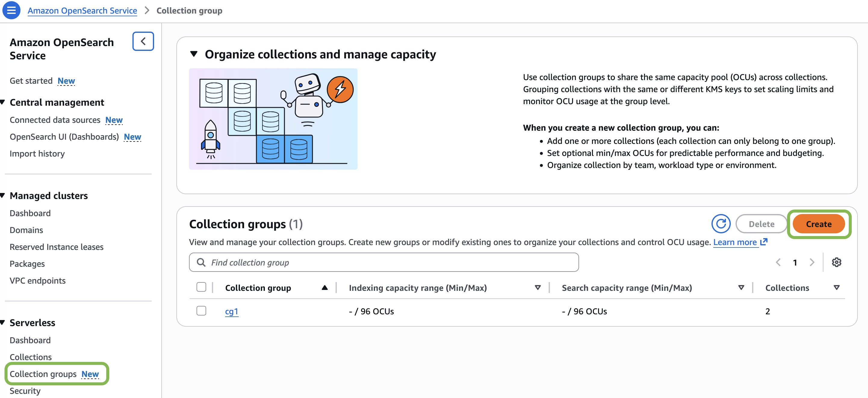Click the collection groups illustration image
This screenshot has height=398, width=868.
point(273,119)
